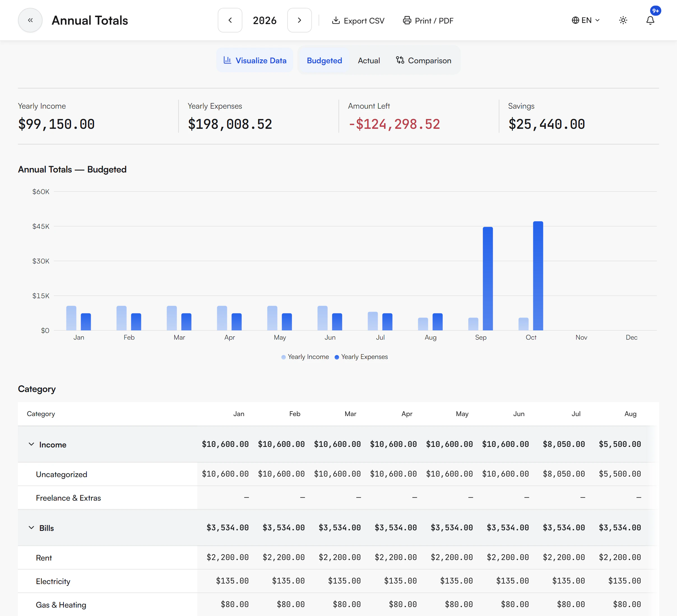This screenshot has height=616, width=677.
Task: Click Jan column header in table
Action: point(239,414)
